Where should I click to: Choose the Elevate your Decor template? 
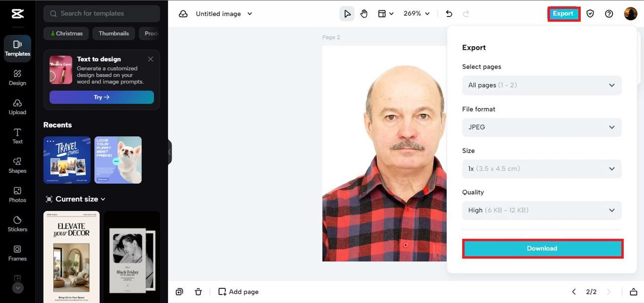(x=71, y=257)
